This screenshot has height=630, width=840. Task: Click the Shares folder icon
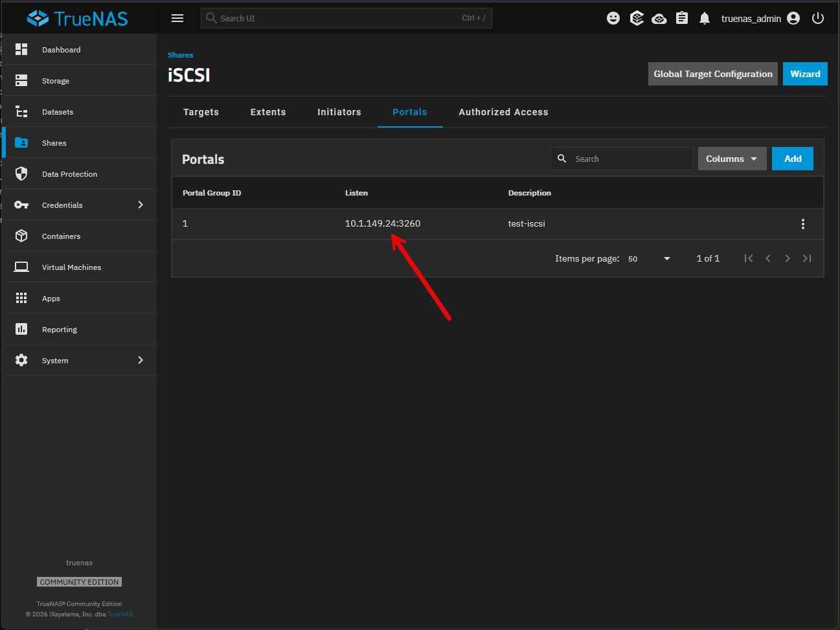(x=21, y=142)
